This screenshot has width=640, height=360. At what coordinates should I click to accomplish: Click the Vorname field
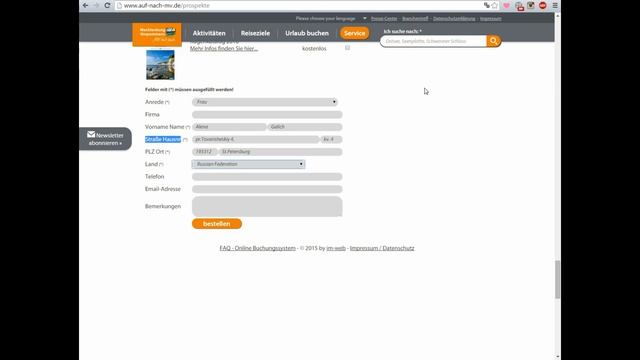coord(229,127)
